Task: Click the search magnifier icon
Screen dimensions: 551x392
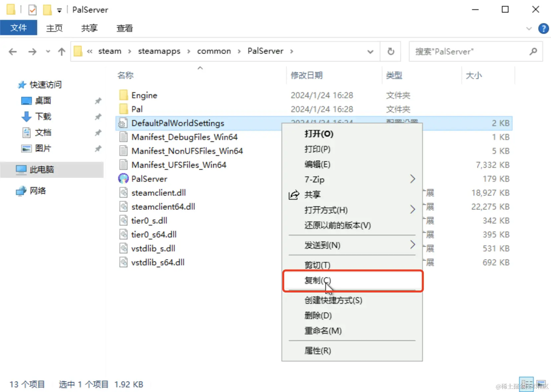Action: [x=533, y=51]
